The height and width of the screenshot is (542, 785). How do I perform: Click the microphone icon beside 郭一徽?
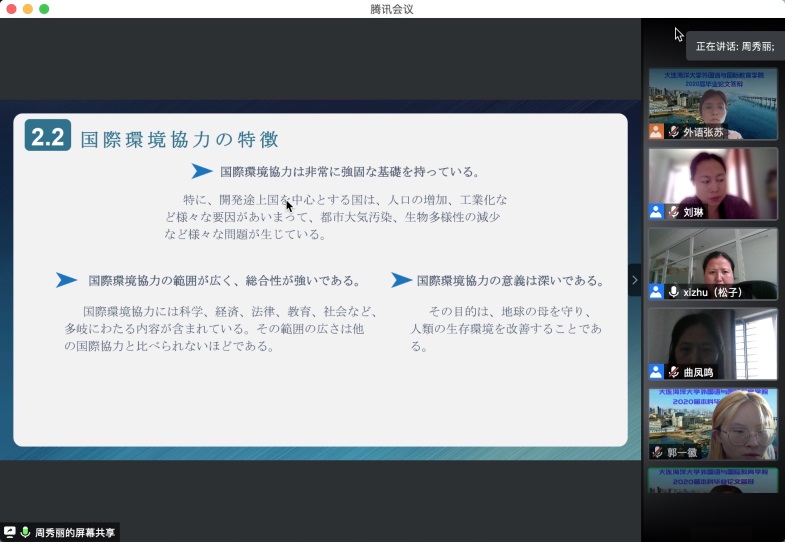coord(657,451)
